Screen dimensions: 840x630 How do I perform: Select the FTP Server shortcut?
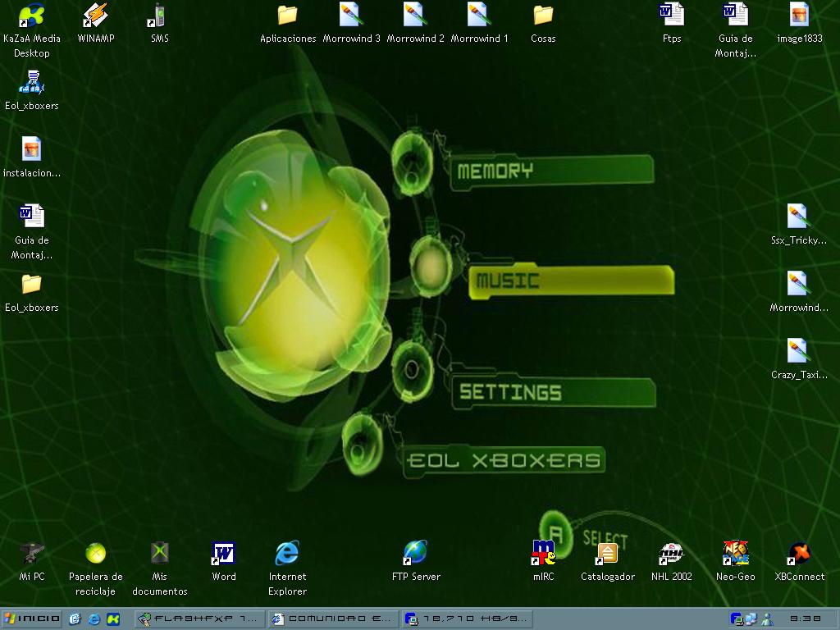pos(416,554)
